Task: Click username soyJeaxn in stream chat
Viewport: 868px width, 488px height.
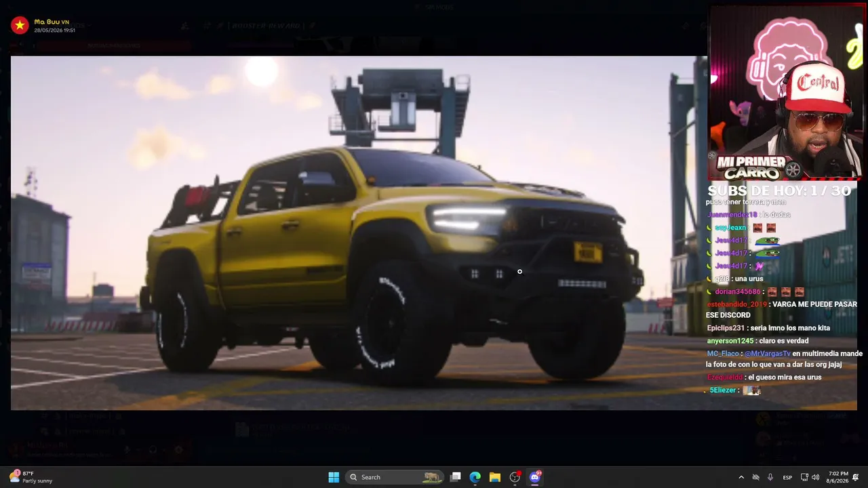Action: pos(730,228)
